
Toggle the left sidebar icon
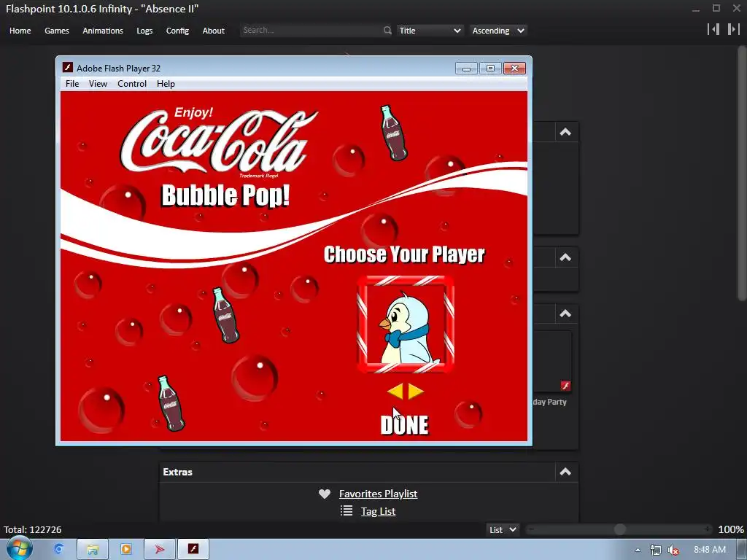pyautogui.click(x=713, y=29)
